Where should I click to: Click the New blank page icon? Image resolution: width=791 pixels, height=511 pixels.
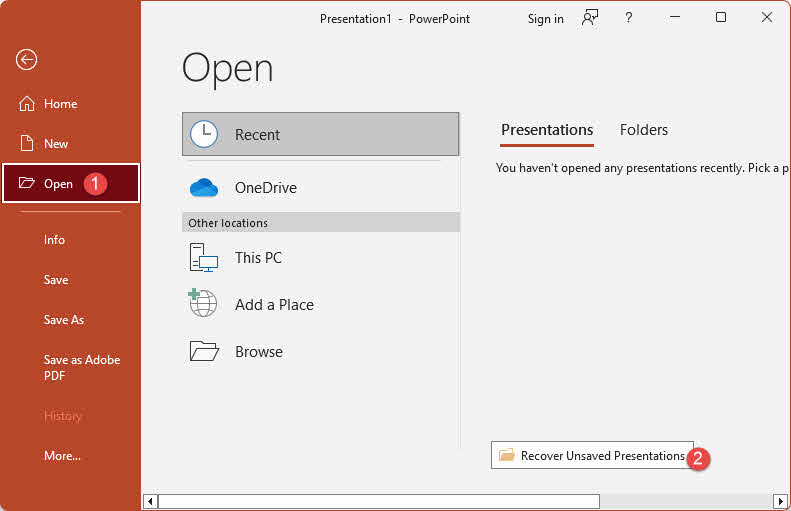(x=27, y=143)
